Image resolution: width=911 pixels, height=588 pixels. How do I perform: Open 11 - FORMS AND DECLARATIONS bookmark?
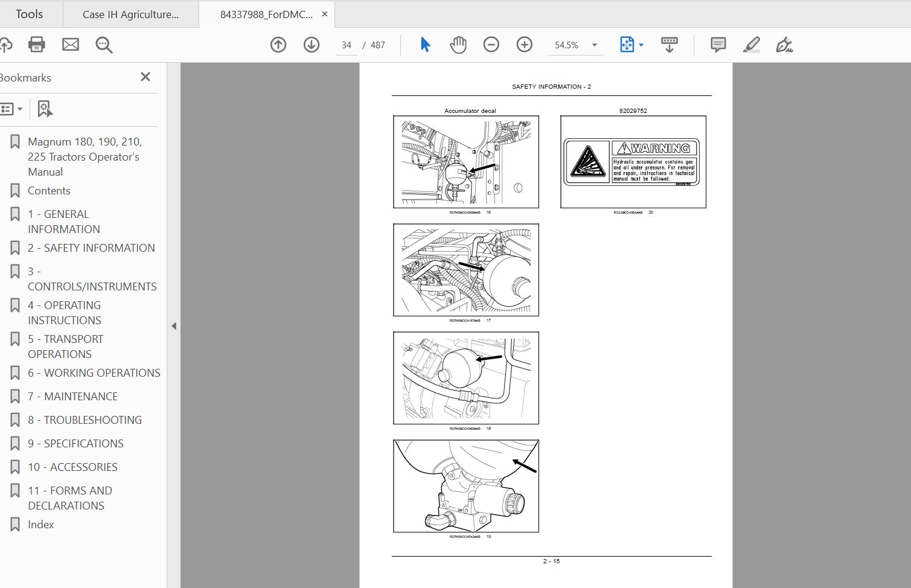pos(70,498)
